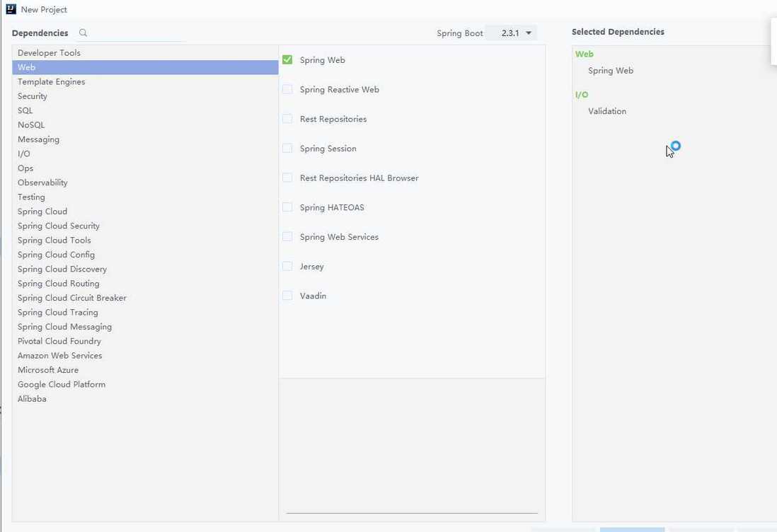Enable Spring Reactive Web checkbox

pyautogui.click(x=287, y=89)
